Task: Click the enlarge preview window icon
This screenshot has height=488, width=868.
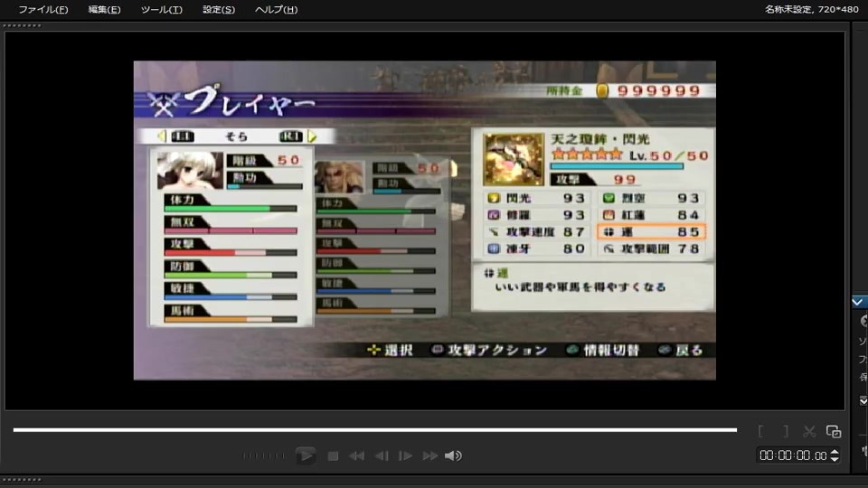Action: tap(834, 431)
